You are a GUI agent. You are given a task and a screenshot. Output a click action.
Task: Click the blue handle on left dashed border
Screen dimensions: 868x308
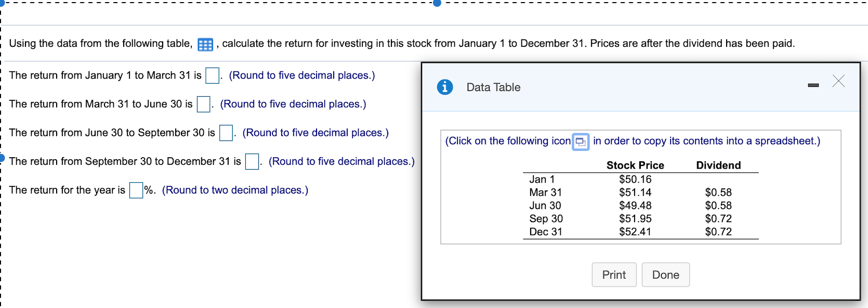2,158
